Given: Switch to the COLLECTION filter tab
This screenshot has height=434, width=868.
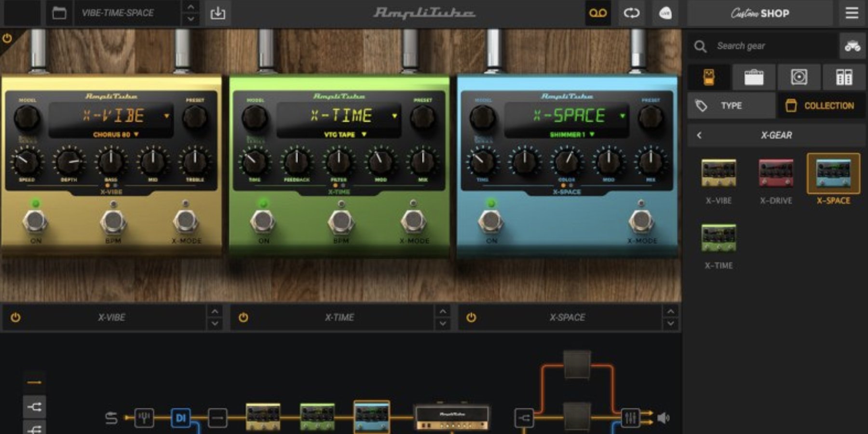Looking at the screenshot, I should [x=822, y=106].
